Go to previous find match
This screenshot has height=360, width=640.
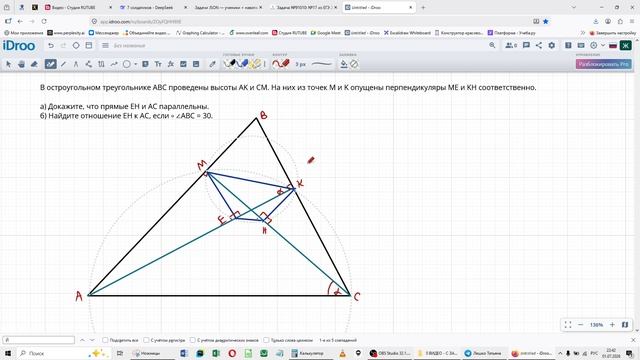click(82, 340)
